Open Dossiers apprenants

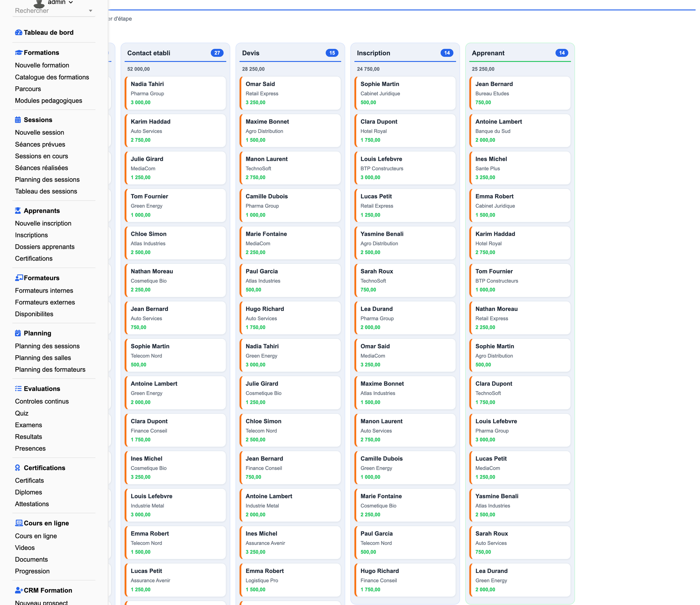[x=45, y=247]
